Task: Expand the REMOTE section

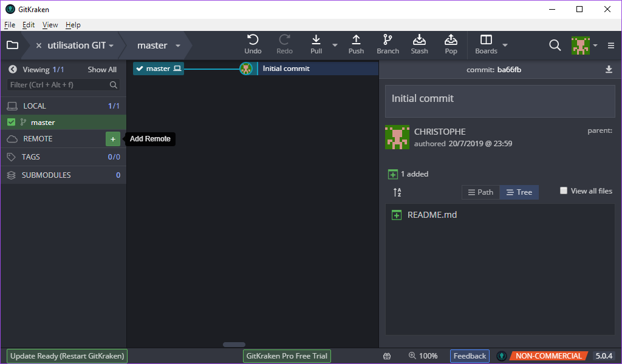Action: (x=38, y=139)
